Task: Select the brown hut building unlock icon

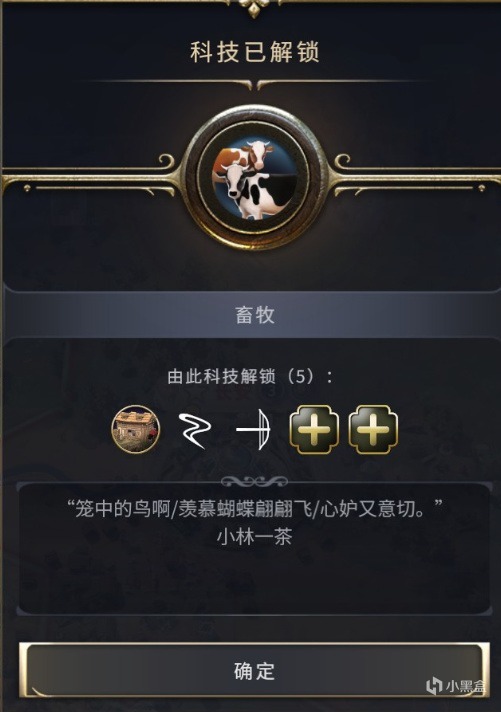Action: [x=135, y=430]
